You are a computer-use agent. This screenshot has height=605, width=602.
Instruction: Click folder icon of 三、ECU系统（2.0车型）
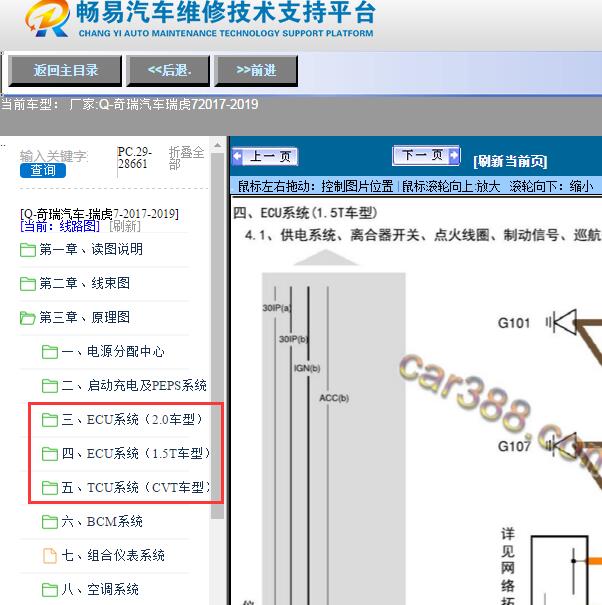coord(50,420)
